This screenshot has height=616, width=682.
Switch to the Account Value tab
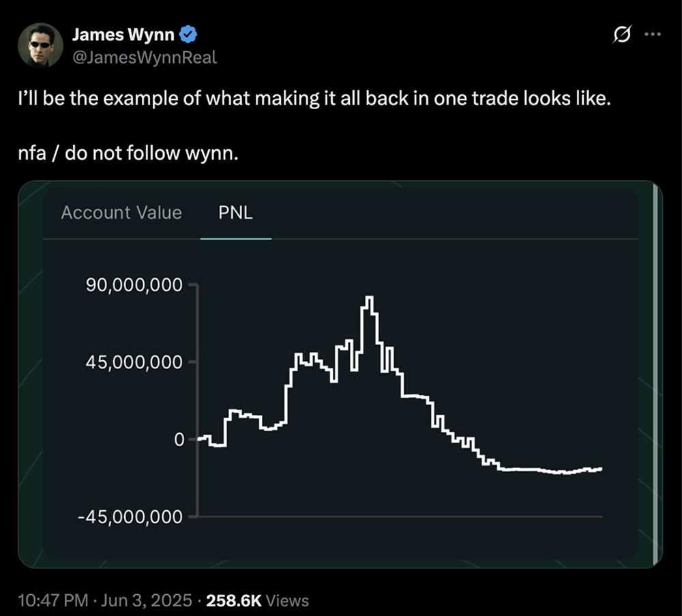[x=121, y=213]
